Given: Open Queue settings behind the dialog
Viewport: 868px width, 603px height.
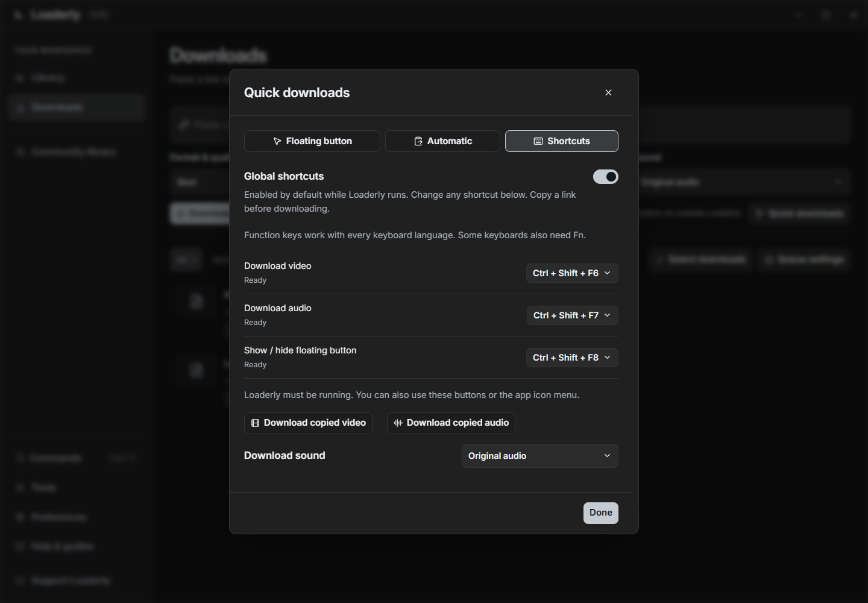Looking at the screenshot, I should (x=805, y=259).
